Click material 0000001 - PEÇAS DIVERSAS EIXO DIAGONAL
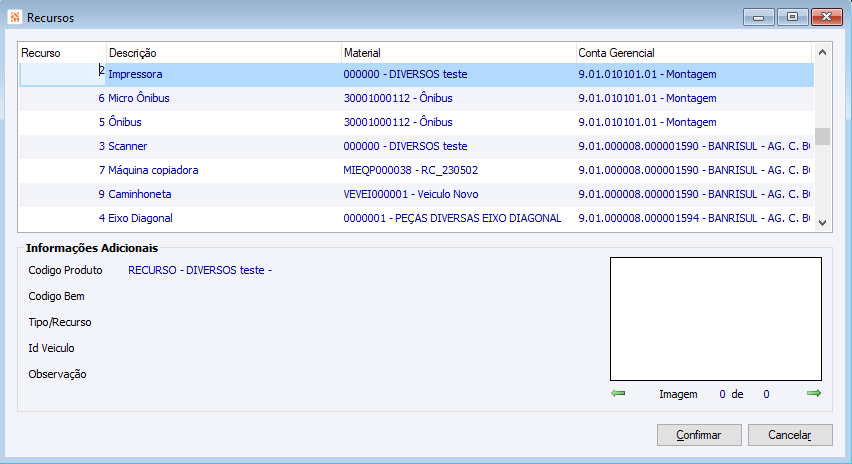Image resolution: width=852 pixels, height=464 pixels. (452, 218)
